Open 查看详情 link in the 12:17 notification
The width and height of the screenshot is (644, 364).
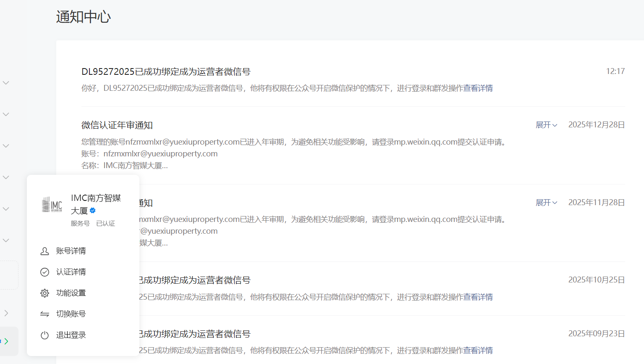(x=478, y=88)
